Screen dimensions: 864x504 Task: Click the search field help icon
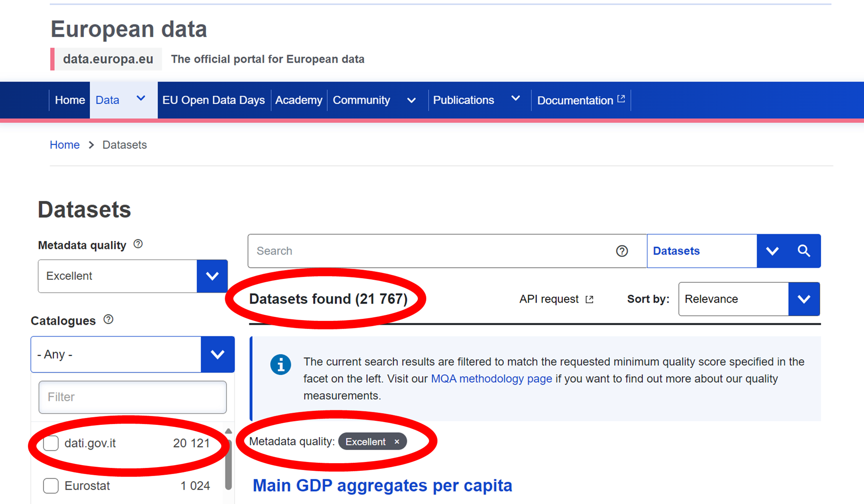point(622,251)
